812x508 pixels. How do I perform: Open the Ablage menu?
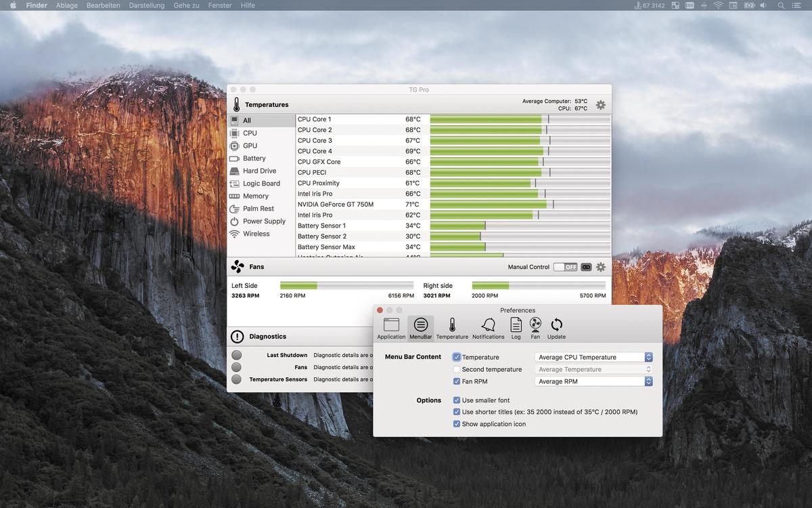66,5
